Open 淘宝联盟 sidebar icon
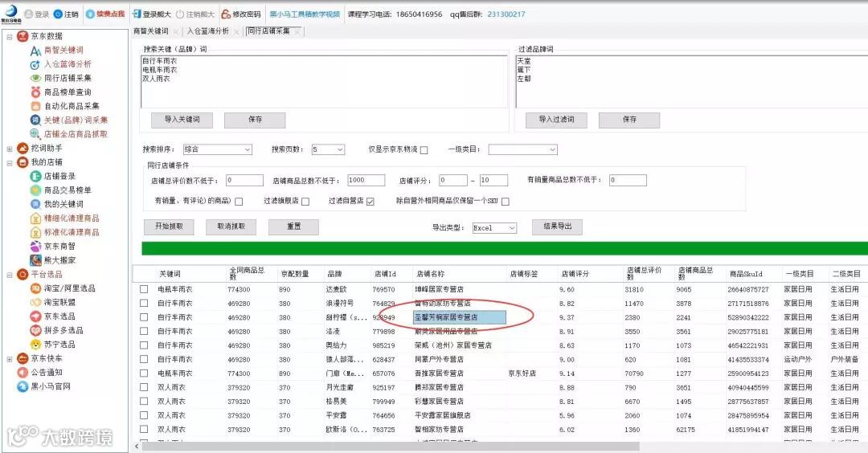The width and height of the screenshot is (868, 453). (x=35, y=302)
